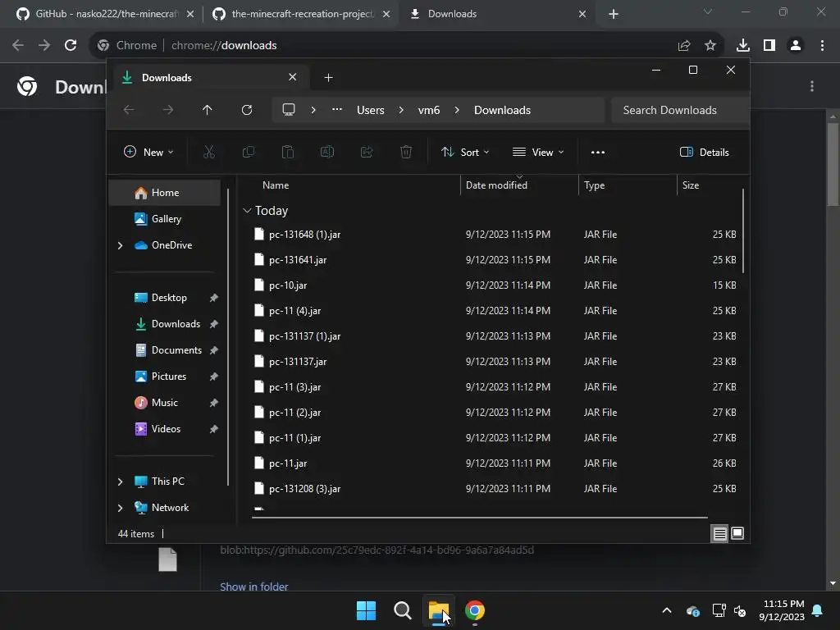Click the PC monitor icon in address bar
Screen dimensions: 840x630
tap(289, 110)
